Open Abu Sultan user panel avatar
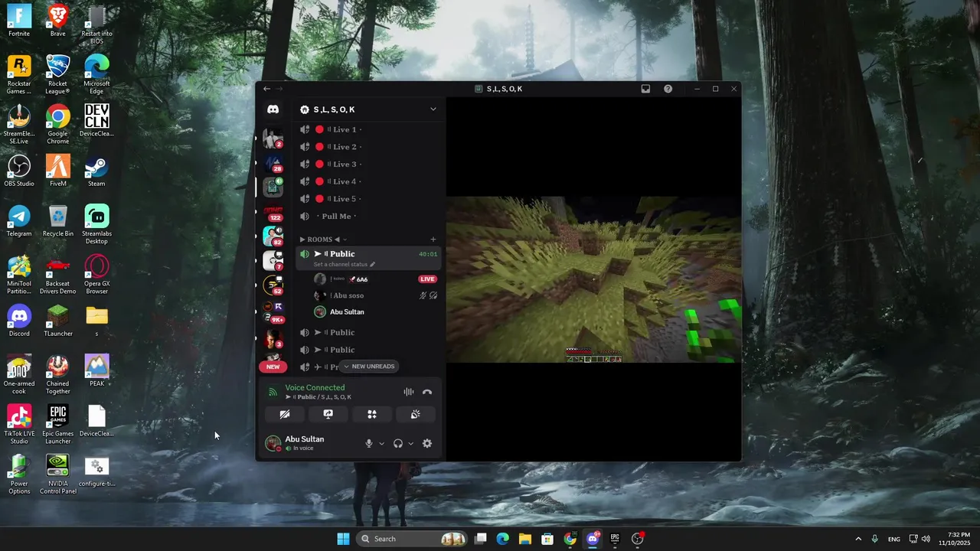The image size is (980, 551). click(273, 443)
